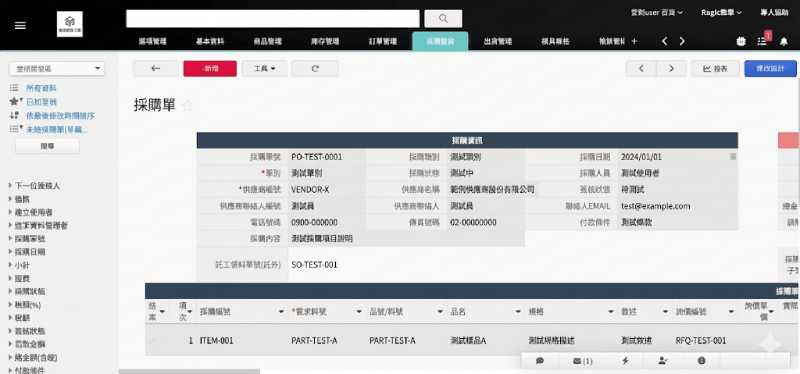Click the sidebar search button
This screenshot has height=374, width=800.
(47, 146)
